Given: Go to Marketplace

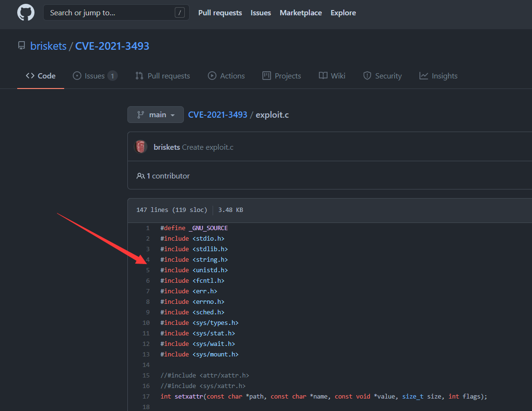Looking at the screenshot, I should (x=301, y=13).
